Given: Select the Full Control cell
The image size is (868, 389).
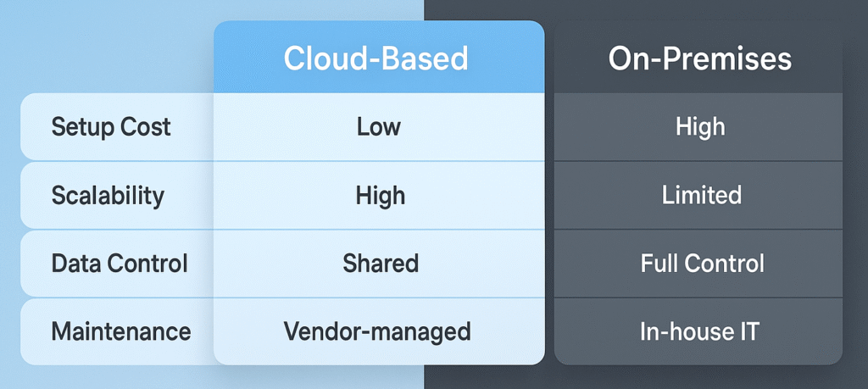Looking at the screenshot, I should click(x=698, y=264).
